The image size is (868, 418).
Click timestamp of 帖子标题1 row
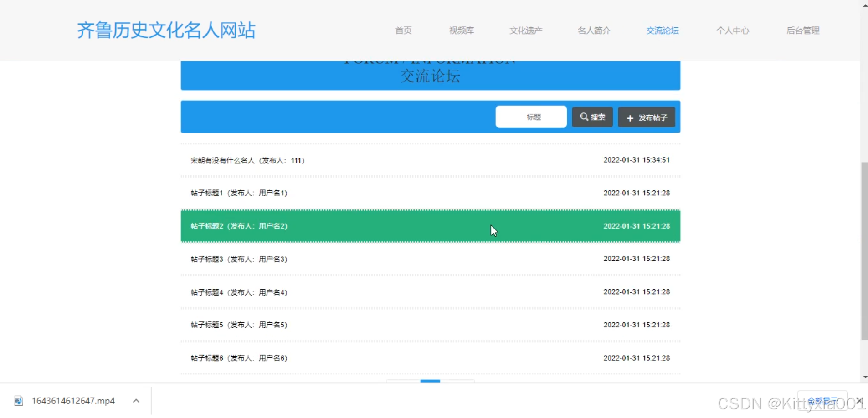pyautogui.click(x=637, y=193)
